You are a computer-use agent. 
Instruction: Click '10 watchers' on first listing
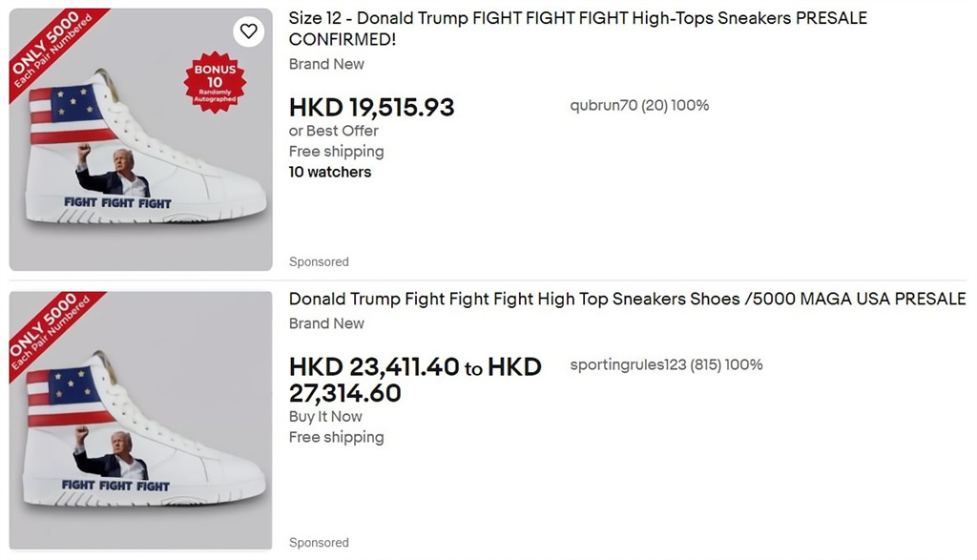329,172
